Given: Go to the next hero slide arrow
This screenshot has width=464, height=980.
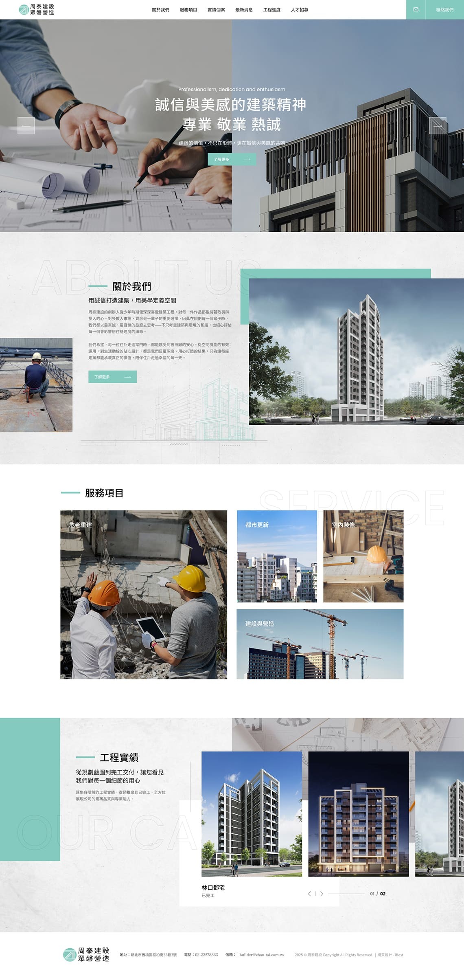Looking at the screenshot, I should [438, 125].
